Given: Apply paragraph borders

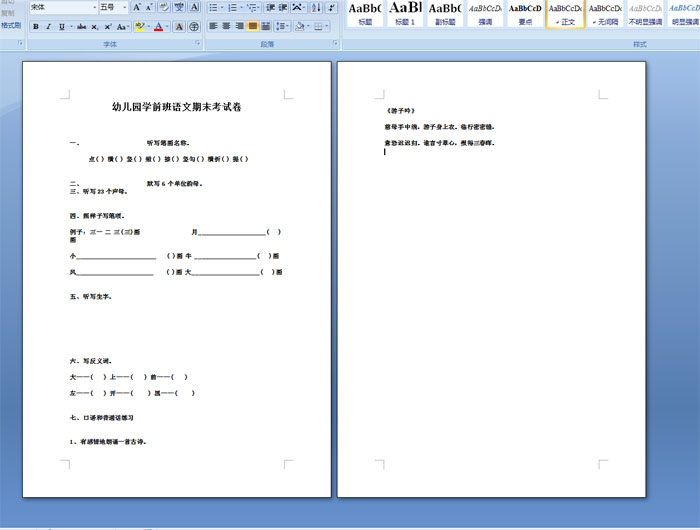Looking at the screenshot, I should coord(318,27).
